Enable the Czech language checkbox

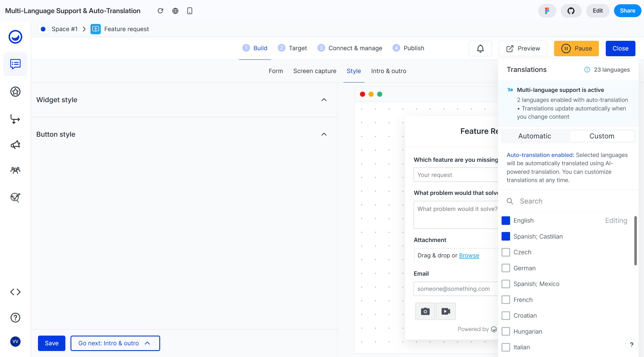[x=506, y=252]
